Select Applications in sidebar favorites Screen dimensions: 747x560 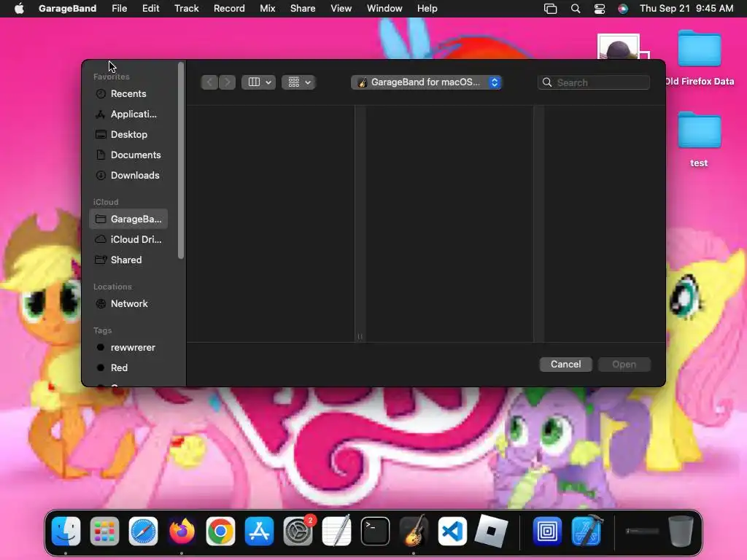(128, 114)
